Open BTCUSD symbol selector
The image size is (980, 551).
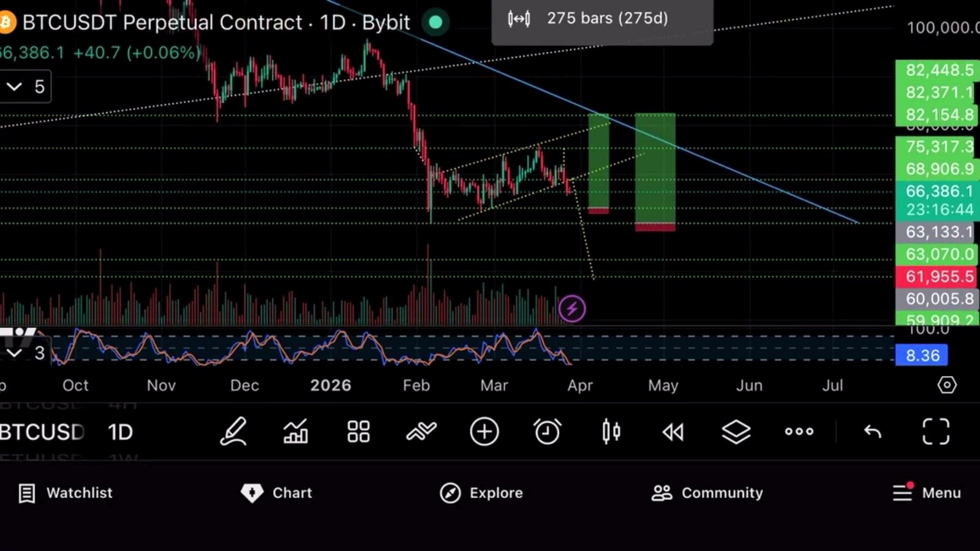(42, 432)
